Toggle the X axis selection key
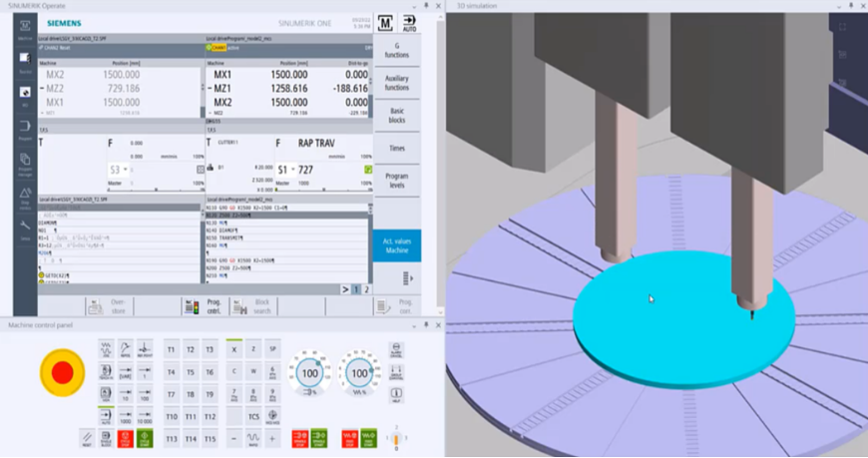868x458 pixels. (234, 349)
